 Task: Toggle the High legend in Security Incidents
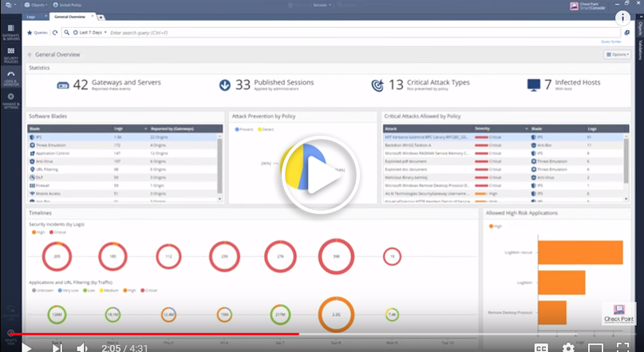pyautogui.click(x=38, y=232)
